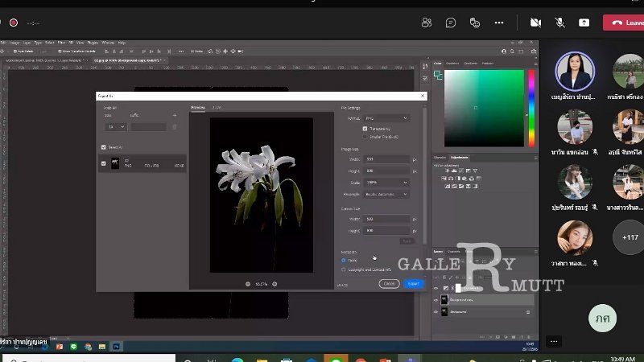The height and width of the screenshot is (362, 644).
Task: Toggle the Select All checkbox
Action: click(x=104, y=147)
